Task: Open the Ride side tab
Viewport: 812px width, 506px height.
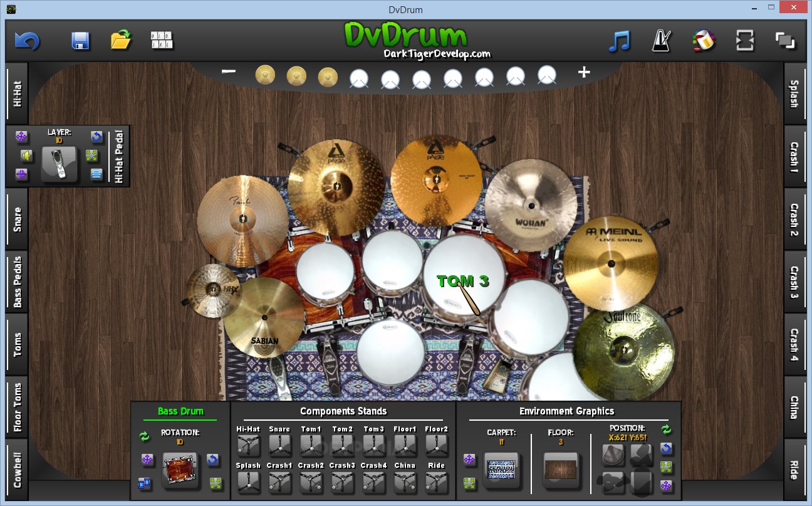Action: [794, 469]
